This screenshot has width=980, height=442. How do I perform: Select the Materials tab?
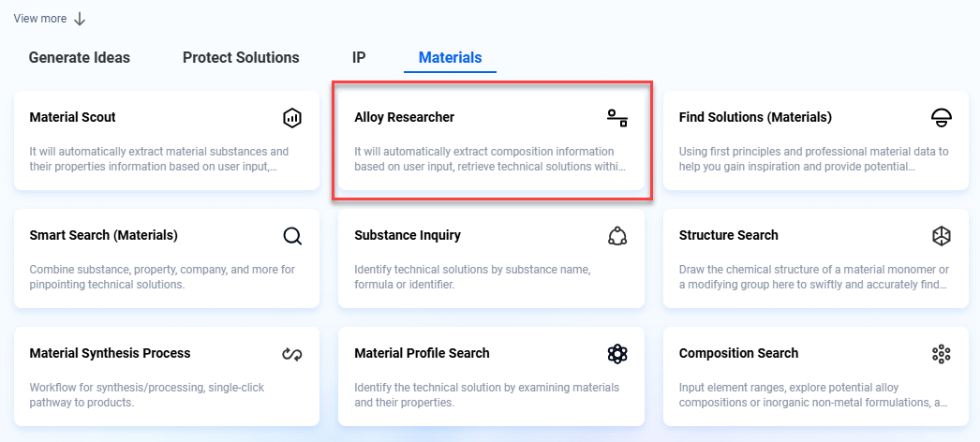pyautogui.click(x=450, y=57)
